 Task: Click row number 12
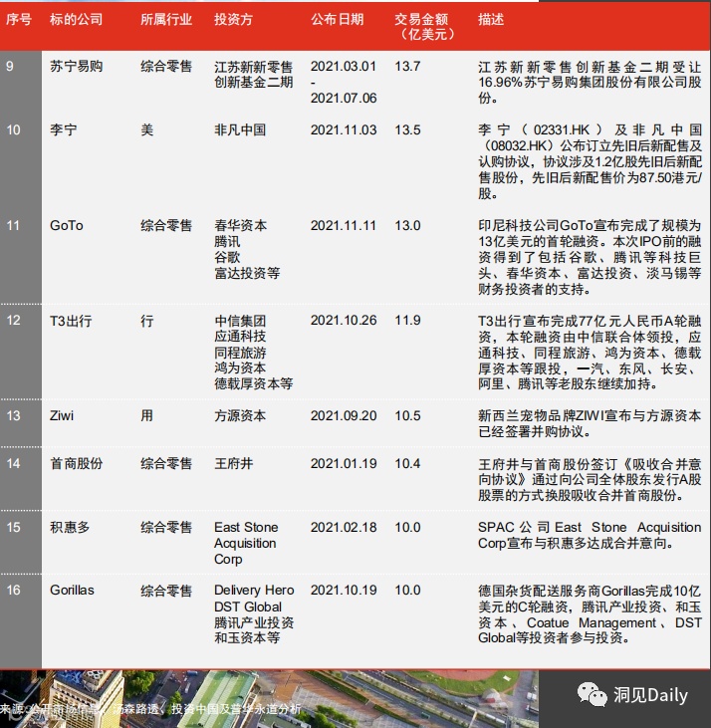[13, 321]
